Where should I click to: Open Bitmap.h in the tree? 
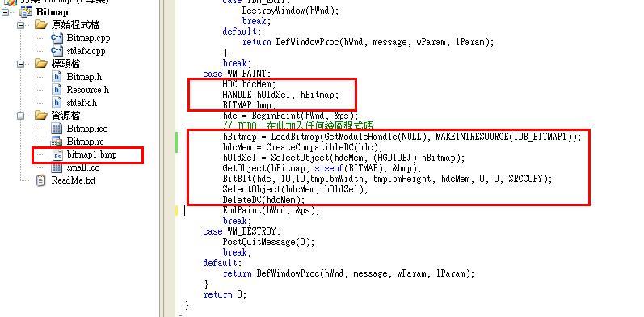(84, 77)
